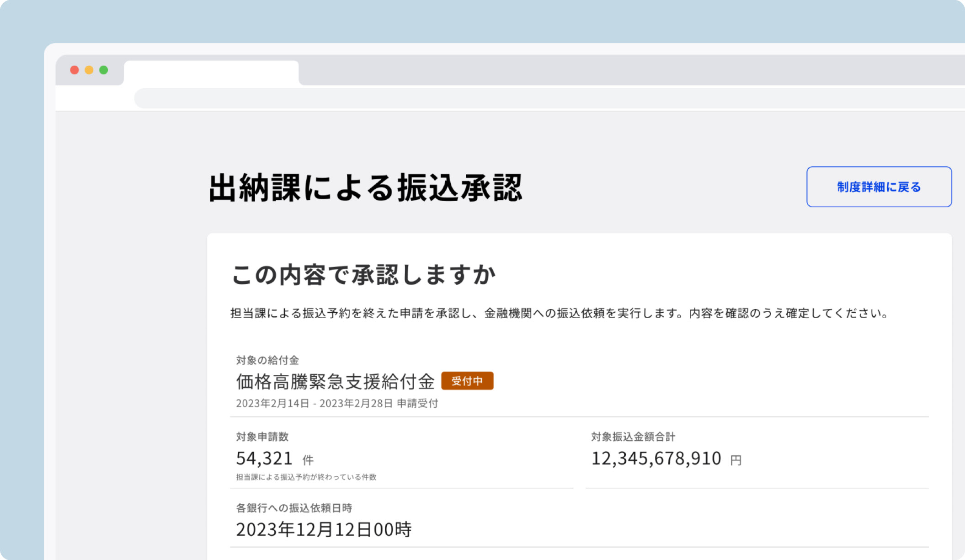This screenshot has height=560, width=965.
Task: Click the 2023年2月14日 - 2023年2月28日 申請受付 text
Action: click(337, 403)
